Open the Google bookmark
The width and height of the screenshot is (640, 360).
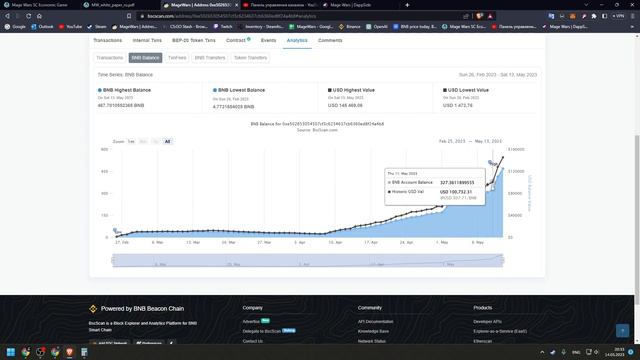tap(15, 27)
